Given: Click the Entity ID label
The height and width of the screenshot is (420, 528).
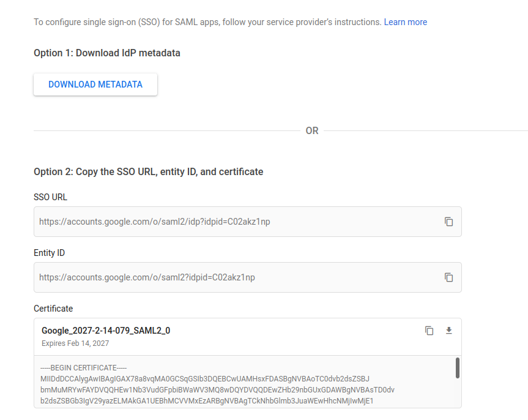Looking at the screenshot, I should click(49, 253).
